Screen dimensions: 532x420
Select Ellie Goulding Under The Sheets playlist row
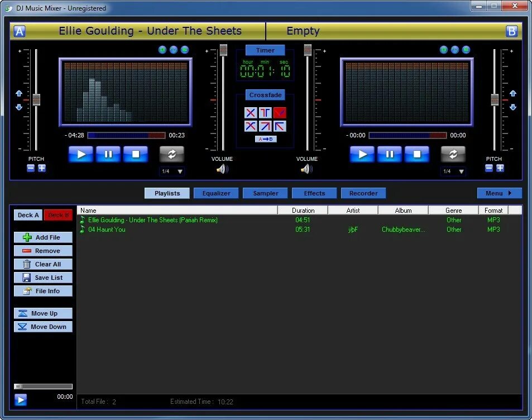299,220
